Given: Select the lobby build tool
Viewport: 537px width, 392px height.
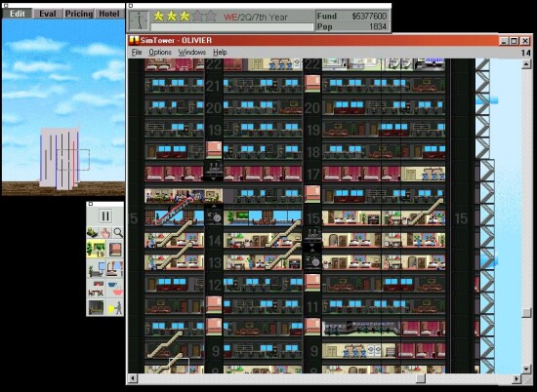Looking at the screenshot, I should click(x=96, y=249).
